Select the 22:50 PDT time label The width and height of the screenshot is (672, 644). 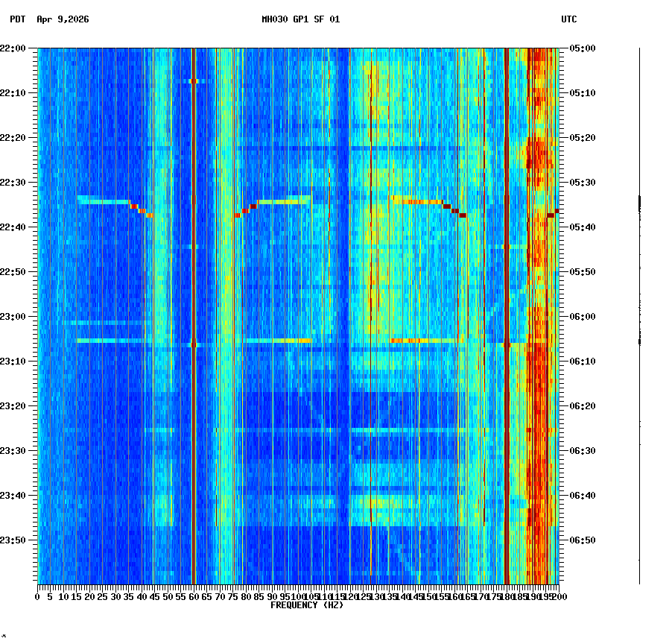tap(13, 272)
